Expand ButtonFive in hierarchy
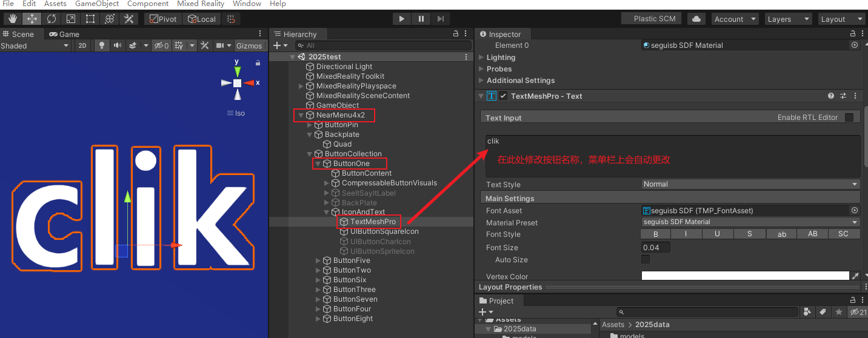868x338 pixels. click(319, 260)
